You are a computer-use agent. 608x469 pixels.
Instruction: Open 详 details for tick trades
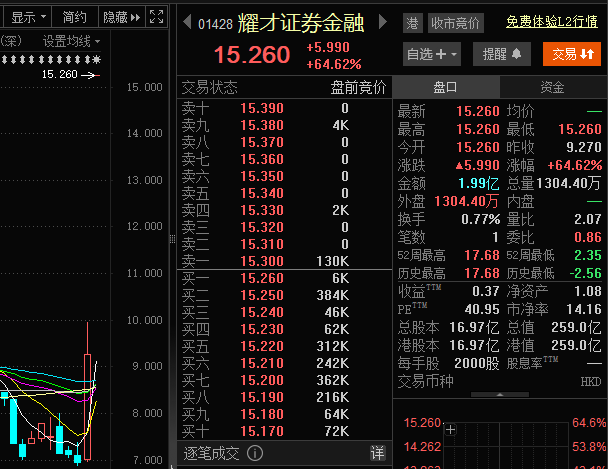point(377,453)
